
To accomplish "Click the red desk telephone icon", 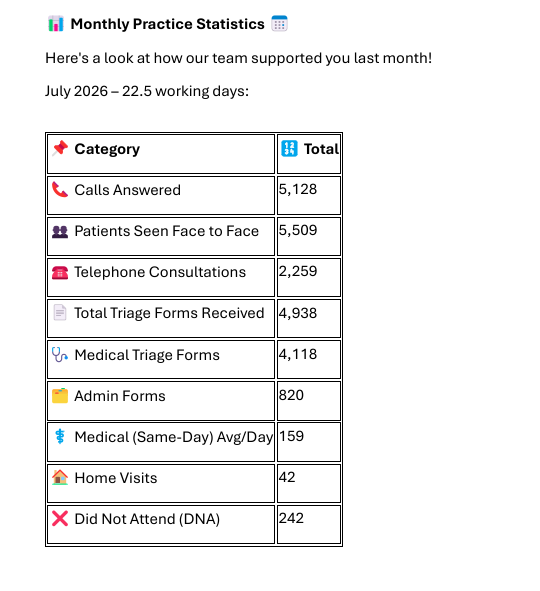I will (60, 272).
